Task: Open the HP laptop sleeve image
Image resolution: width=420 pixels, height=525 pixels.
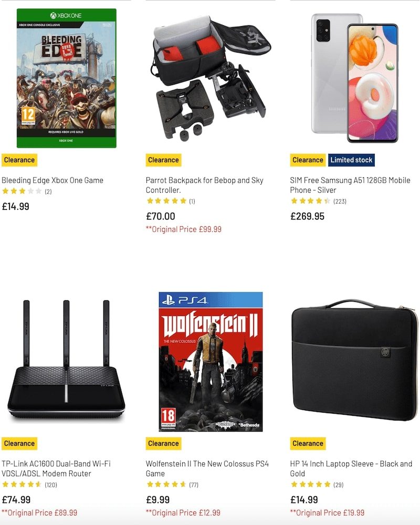Action: [355, 360]
